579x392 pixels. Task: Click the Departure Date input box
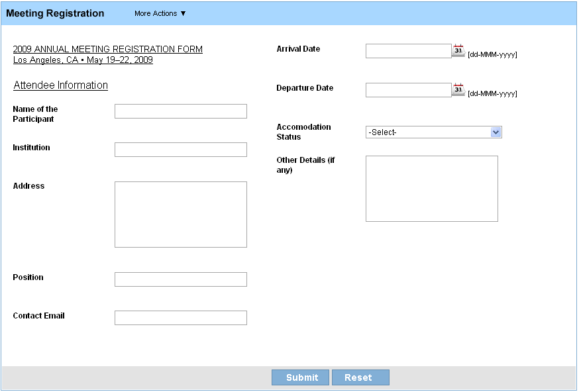point(407,89)
